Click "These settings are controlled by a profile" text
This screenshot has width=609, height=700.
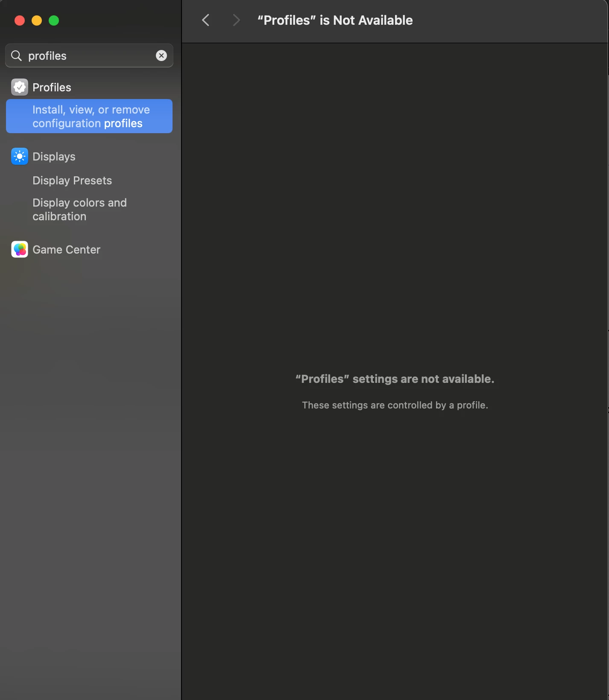[395, 405]
